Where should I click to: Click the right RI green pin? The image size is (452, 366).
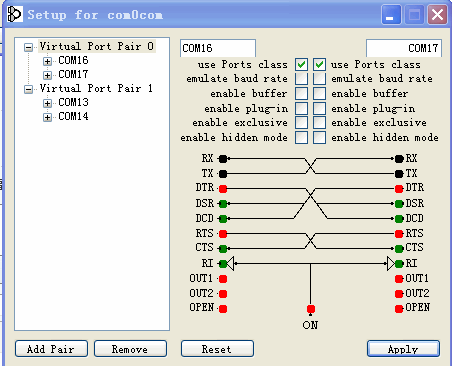[x=399, y=264]
